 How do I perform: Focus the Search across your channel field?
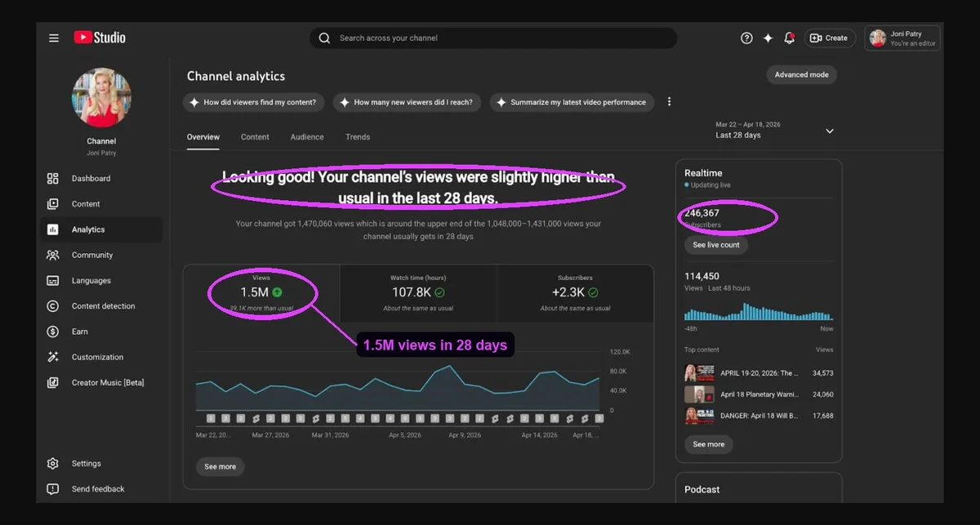[x=493, y=38]
